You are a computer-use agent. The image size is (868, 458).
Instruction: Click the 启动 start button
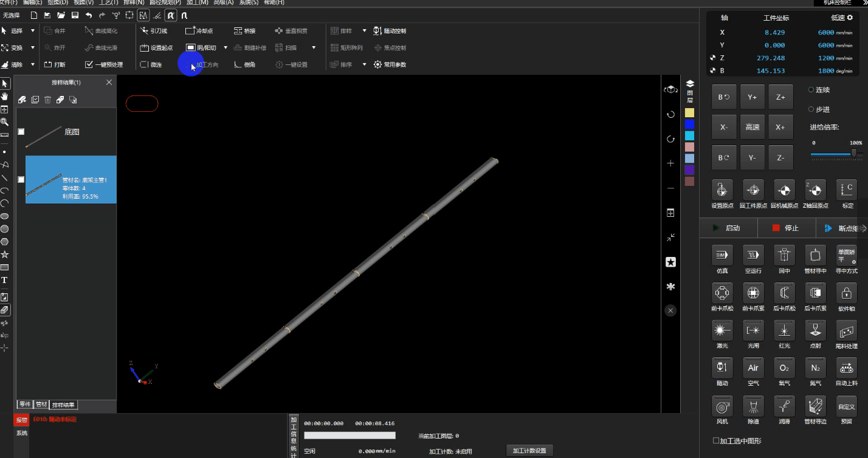728,228
